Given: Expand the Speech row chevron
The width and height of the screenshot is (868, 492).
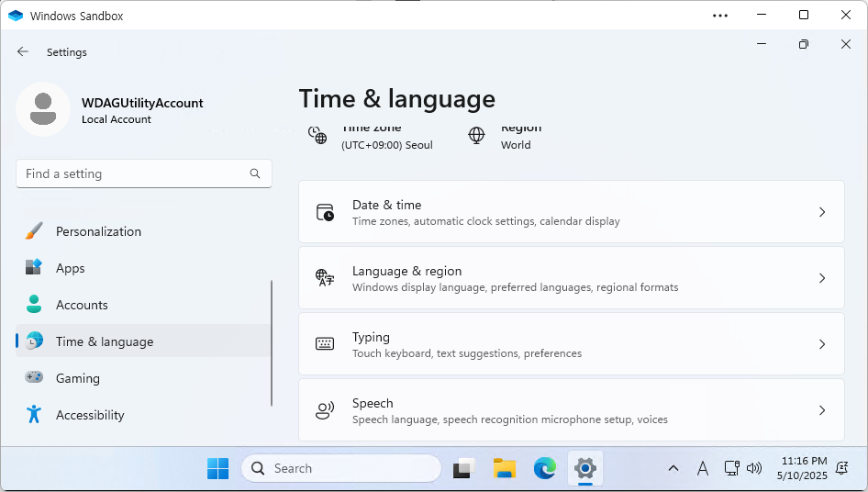Looking at the screenshot, I should (x=822, y=410).
